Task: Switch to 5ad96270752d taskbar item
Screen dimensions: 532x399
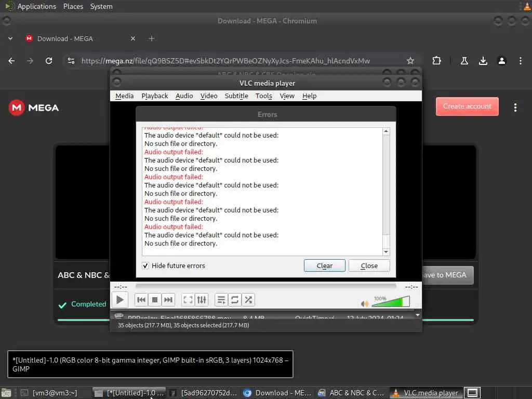Action: (x=204, y=393)
